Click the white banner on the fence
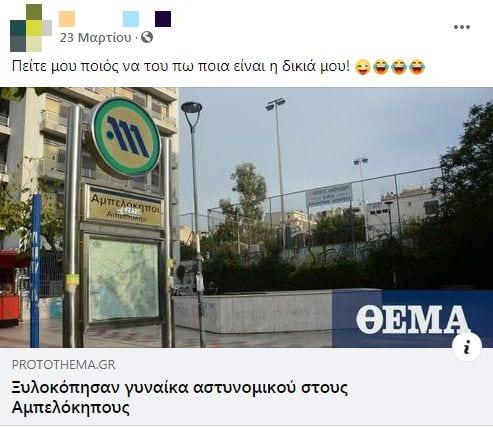 329,195
